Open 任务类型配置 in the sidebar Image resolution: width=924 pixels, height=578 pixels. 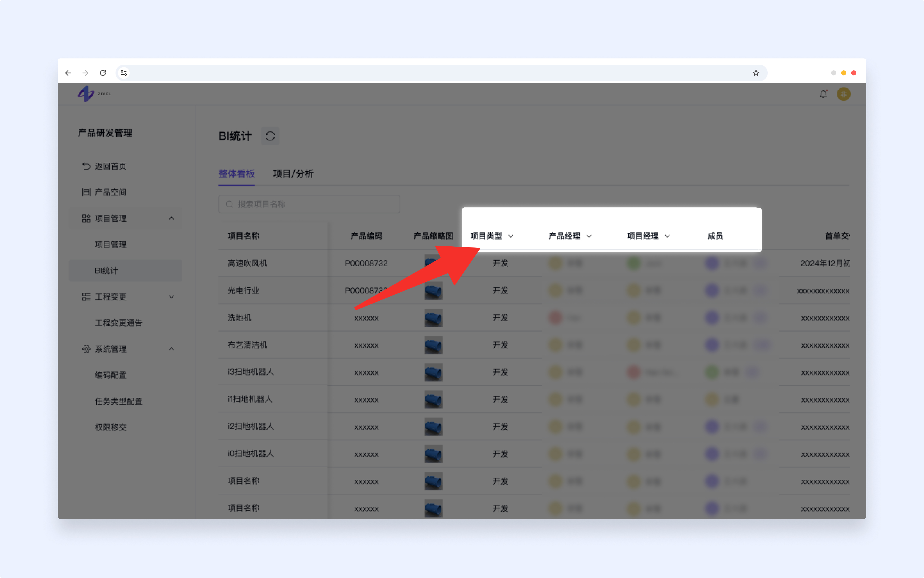[x=118, y=401]
